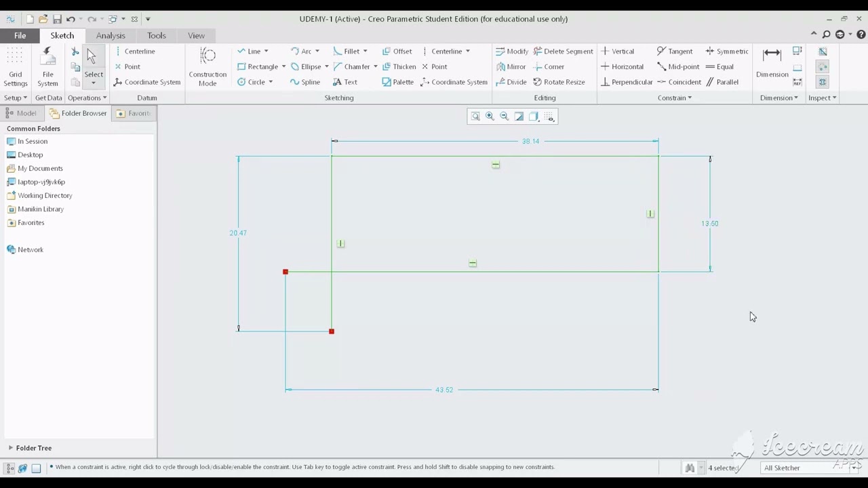Select the Thicken tool

[399, 66]
